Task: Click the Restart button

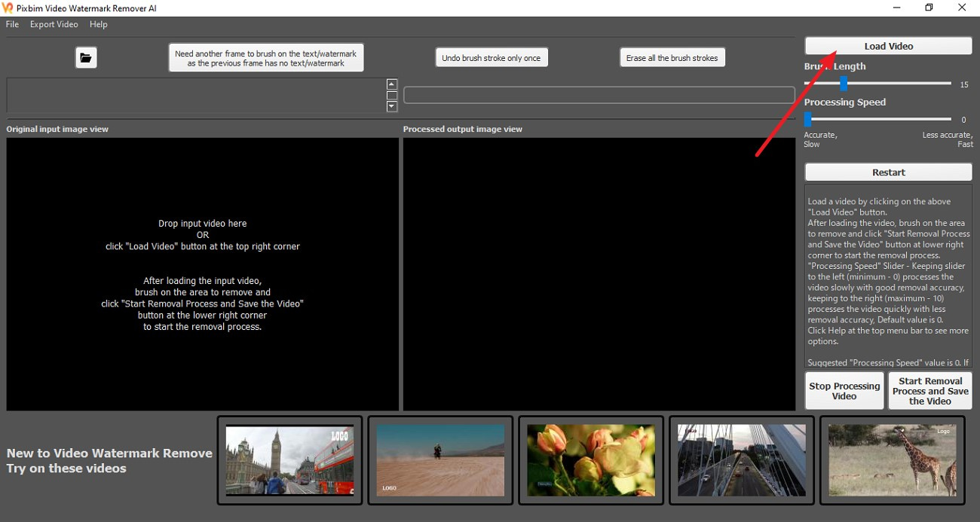Action: pyautogui.click(x=888, y=172)
